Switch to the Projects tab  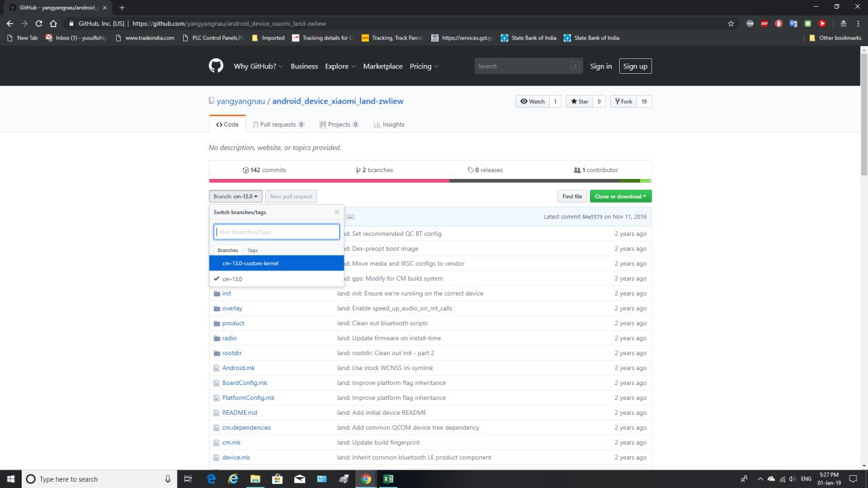[x=339, y=125]
